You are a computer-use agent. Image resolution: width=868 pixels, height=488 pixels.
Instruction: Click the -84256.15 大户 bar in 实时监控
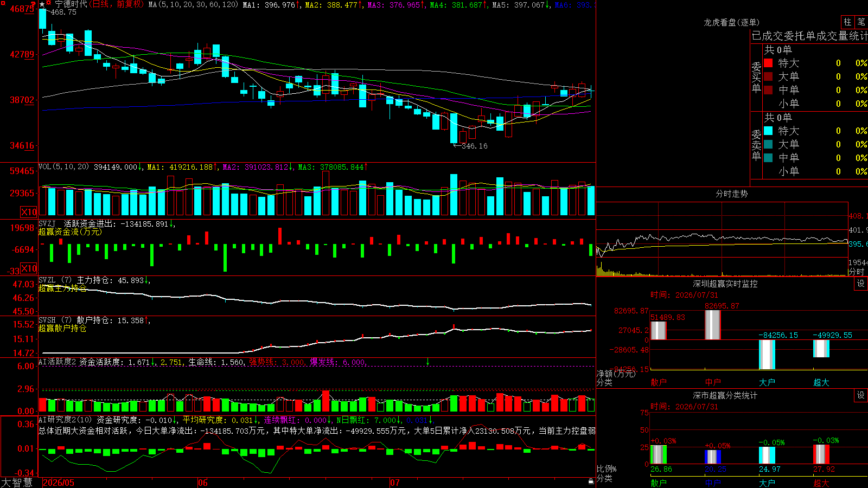tap(767, 355)
